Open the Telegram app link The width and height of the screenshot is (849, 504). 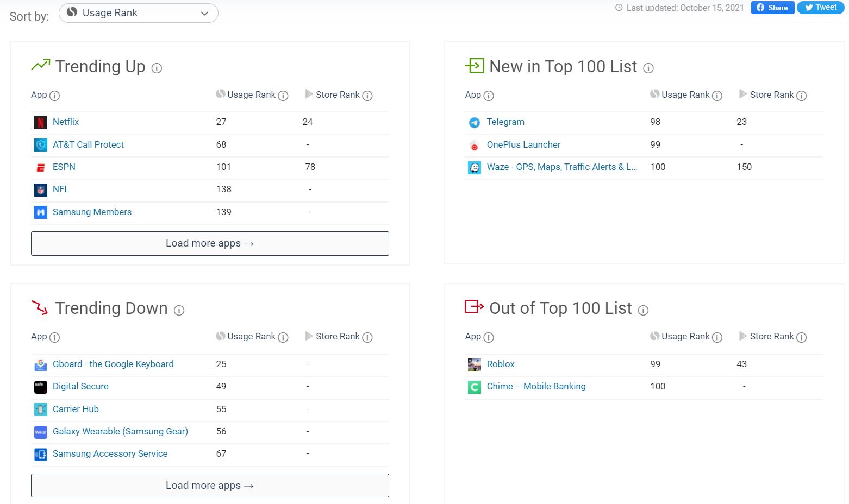pos(505,122)
